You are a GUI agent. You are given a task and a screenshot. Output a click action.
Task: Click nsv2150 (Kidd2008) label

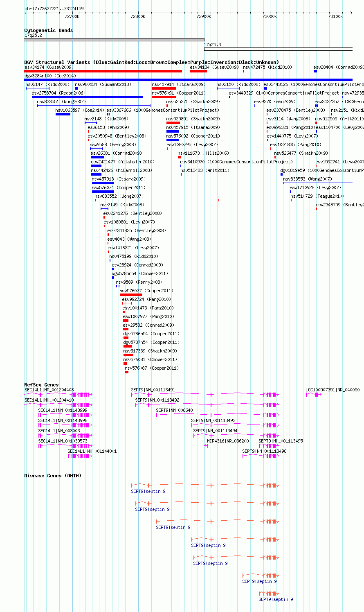click(x=238, y=84)
